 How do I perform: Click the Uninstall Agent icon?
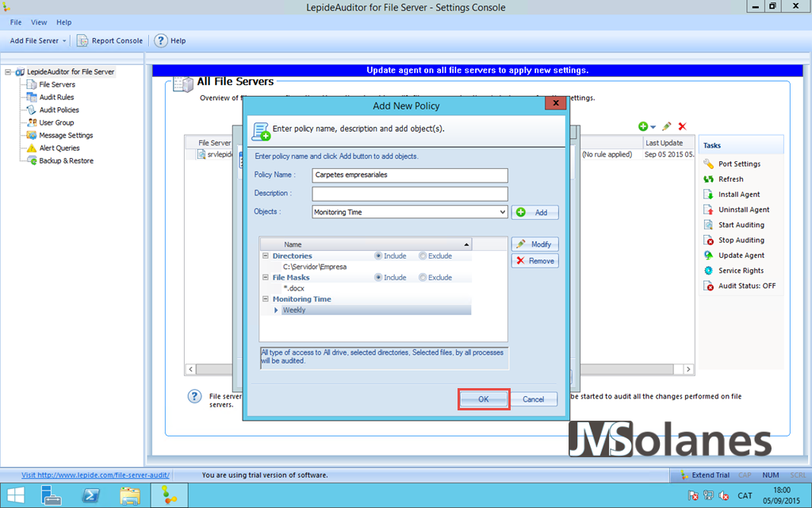(708, 210)
